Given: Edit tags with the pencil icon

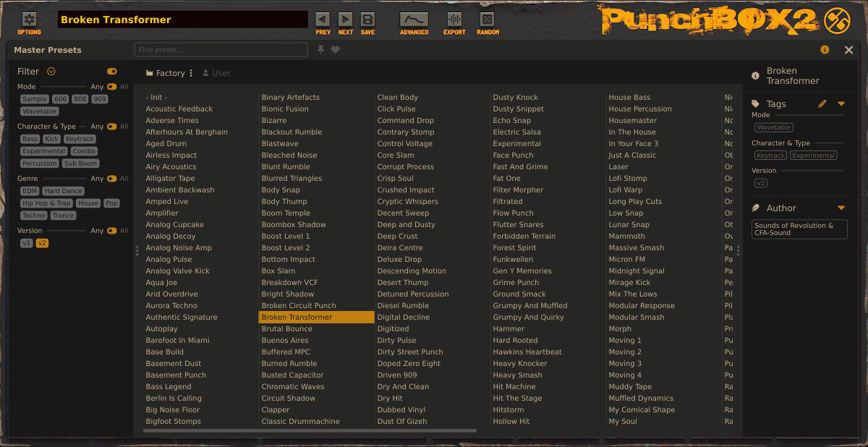Looking at the screenshot, I should click(x=822, y=104).
